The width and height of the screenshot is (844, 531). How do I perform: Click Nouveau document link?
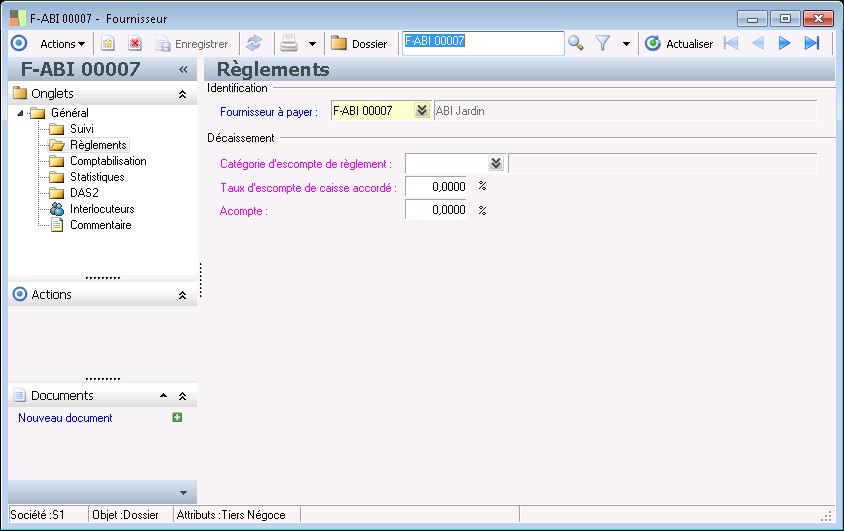(x=65, y=418)
